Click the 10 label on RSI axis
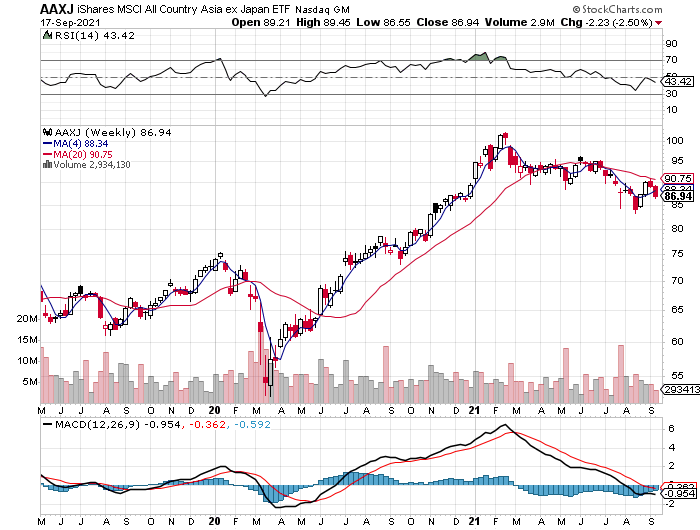The height and width of the screenshot is (530, 700). 671,110
